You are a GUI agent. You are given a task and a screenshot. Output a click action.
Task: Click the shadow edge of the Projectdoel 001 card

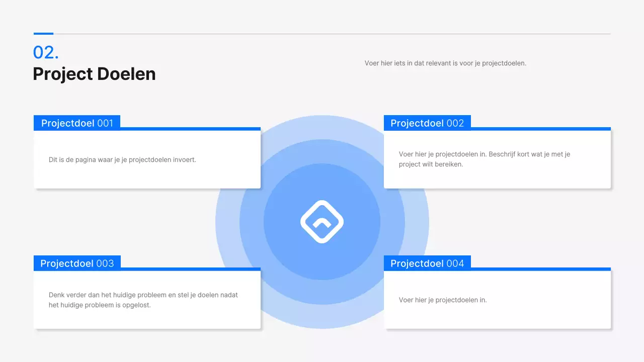[261, 161]
